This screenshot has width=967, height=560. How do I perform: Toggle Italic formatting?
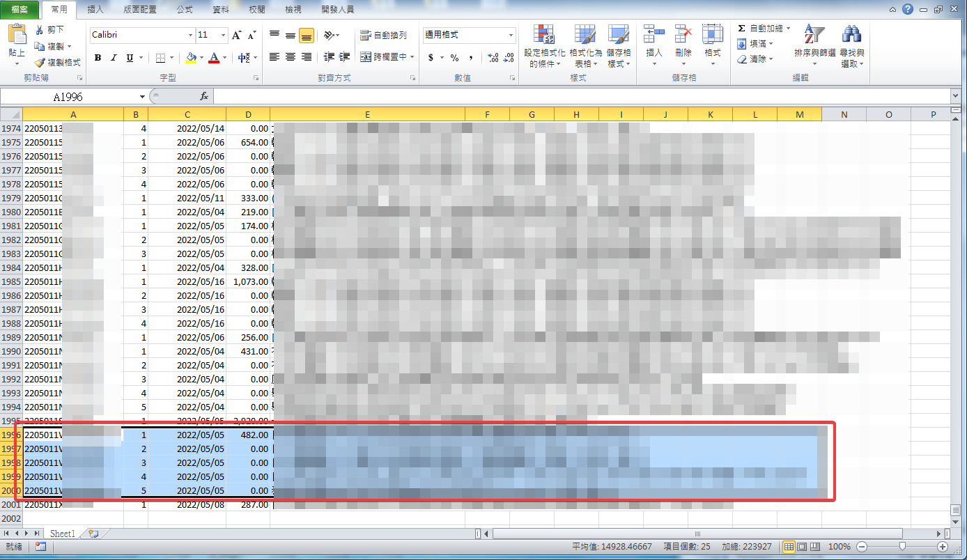[114, 58]
